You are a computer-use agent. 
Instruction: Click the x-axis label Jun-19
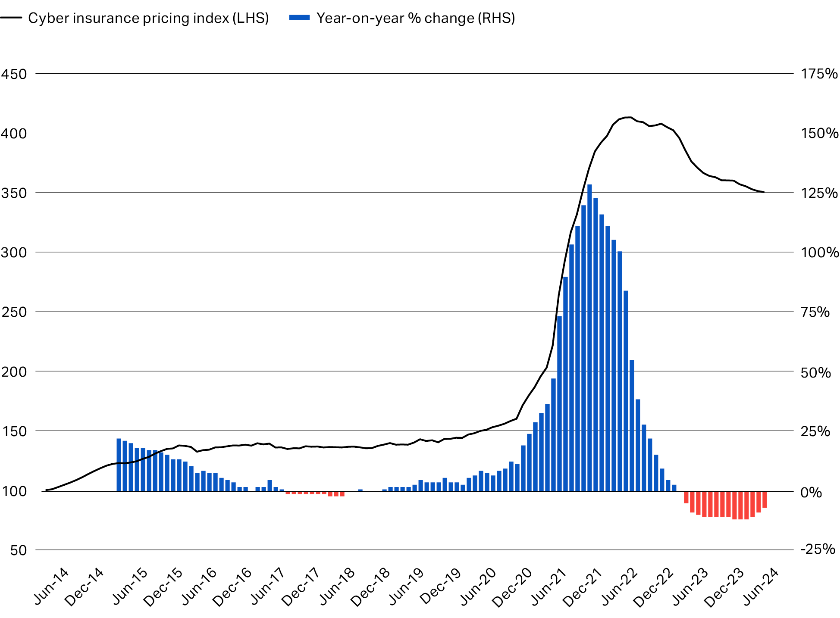(406, 586)
